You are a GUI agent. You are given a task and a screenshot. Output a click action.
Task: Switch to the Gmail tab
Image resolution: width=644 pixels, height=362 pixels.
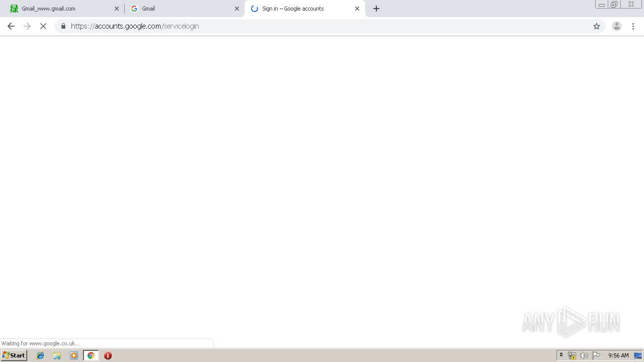[x=183, y=9]
